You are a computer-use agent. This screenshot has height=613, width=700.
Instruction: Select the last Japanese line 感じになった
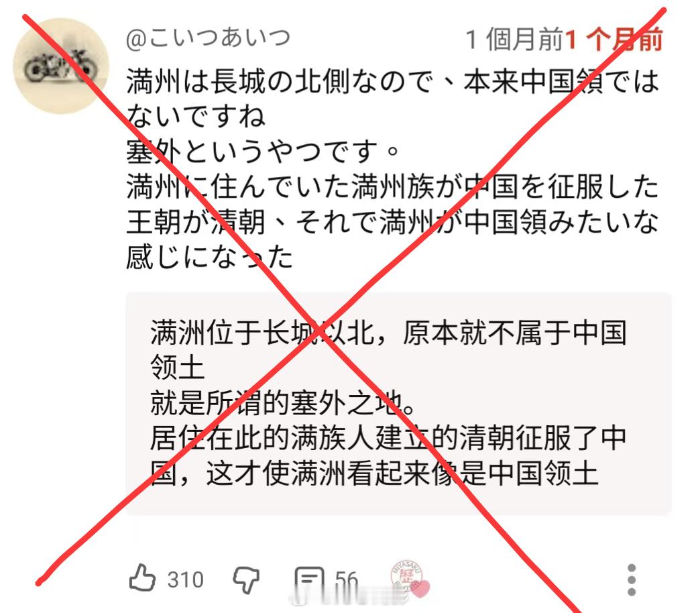pos(209,257)
